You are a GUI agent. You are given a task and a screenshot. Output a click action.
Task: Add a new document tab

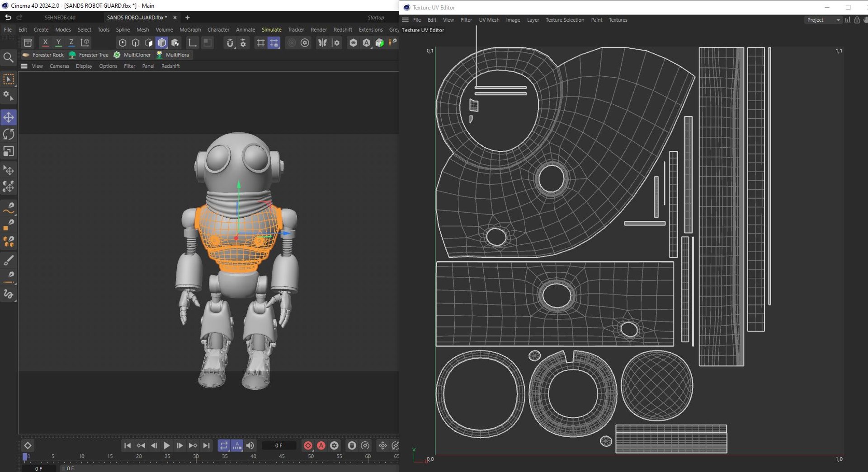point(188,18)
